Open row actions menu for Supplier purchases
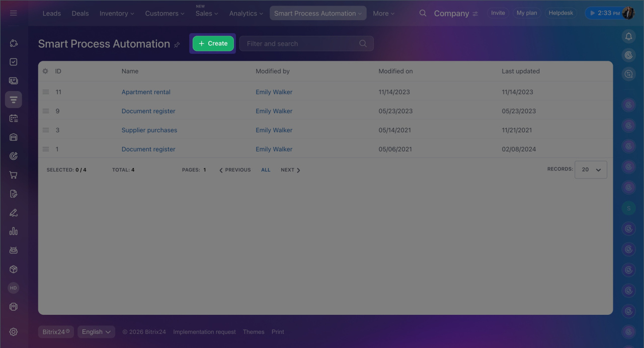This screenshot has width=644, height=348. pos(46,130)
